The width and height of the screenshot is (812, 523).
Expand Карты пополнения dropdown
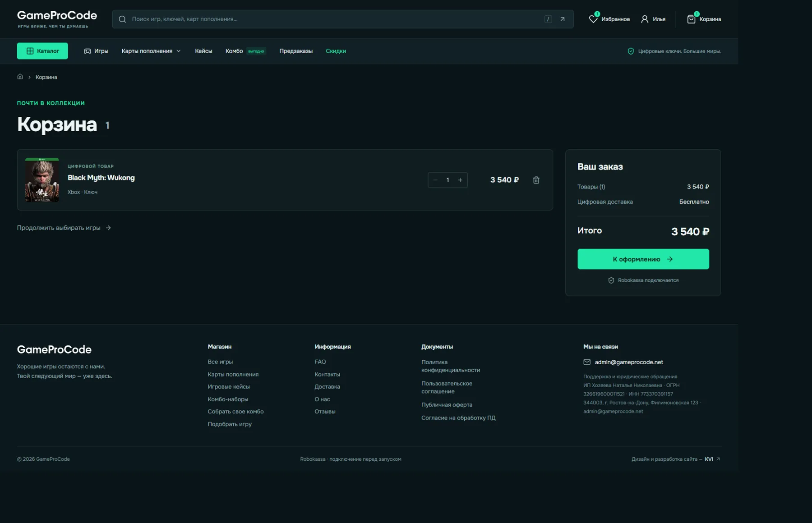pyautogui.click(x=151, y=51)
